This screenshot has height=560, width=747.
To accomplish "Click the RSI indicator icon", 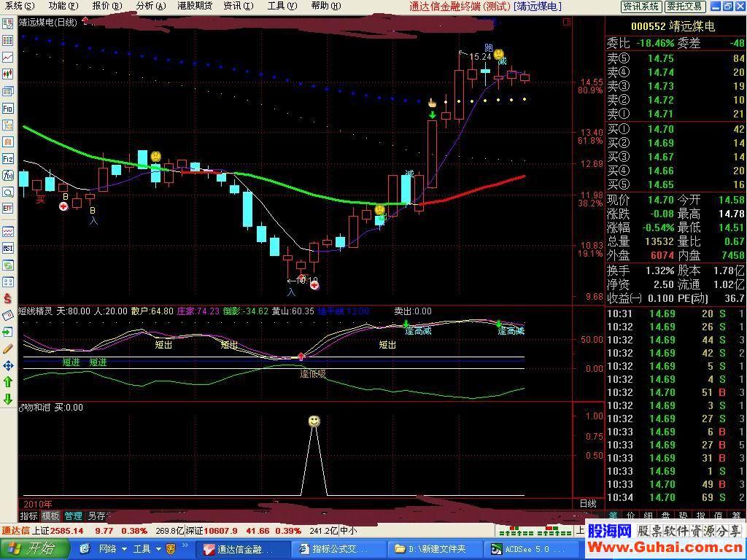I will coord(7,248).
